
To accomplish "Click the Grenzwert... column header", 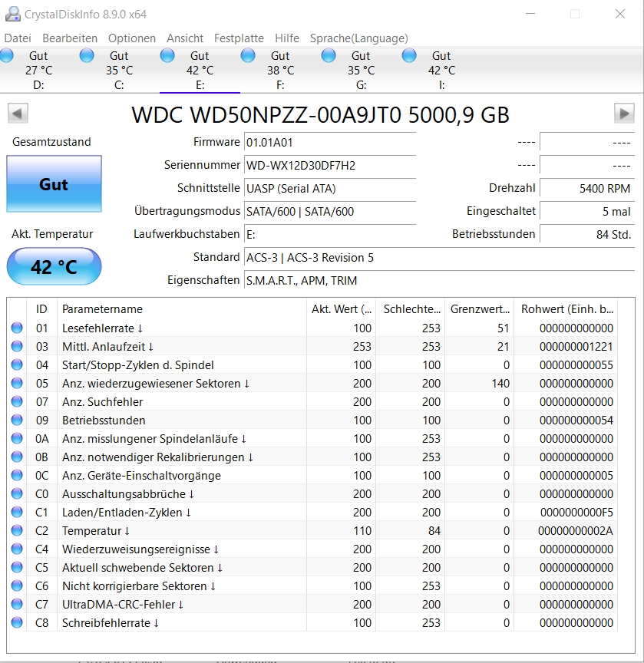I will point(479,309).
